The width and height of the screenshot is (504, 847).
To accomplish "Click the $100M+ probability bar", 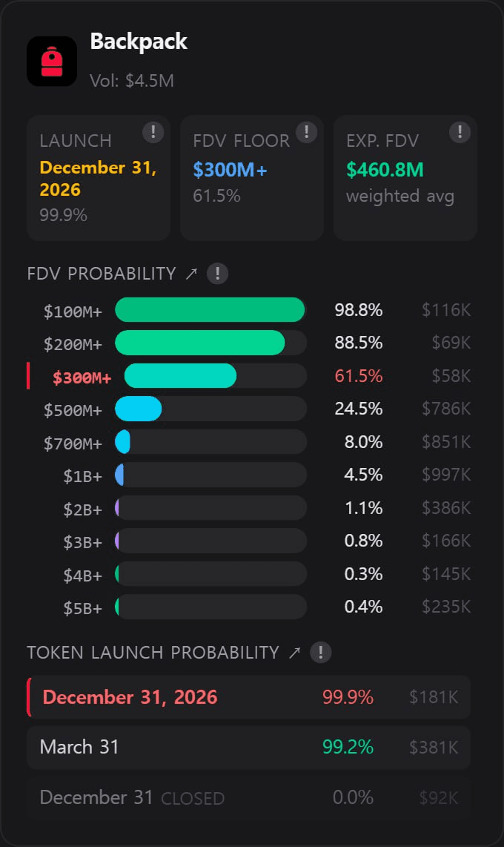I will pos(210,310).
